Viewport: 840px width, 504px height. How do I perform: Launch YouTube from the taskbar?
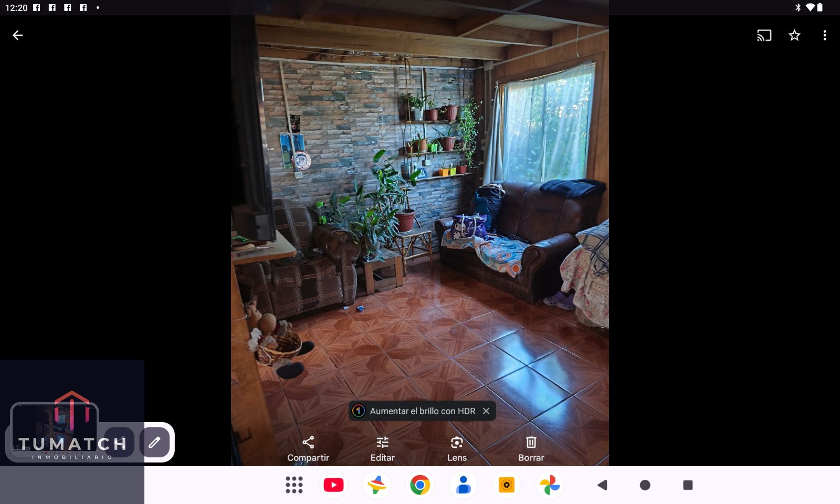333,485
